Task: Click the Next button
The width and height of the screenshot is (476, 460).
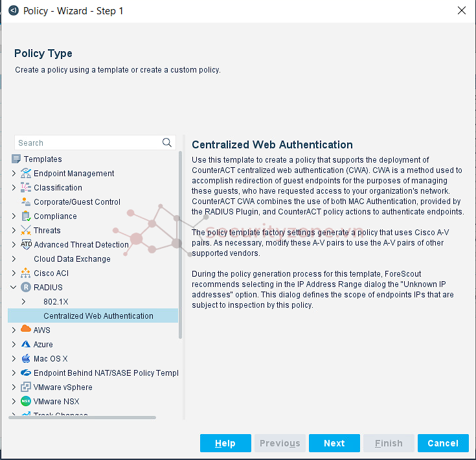Action: click(x=334, y=443)
